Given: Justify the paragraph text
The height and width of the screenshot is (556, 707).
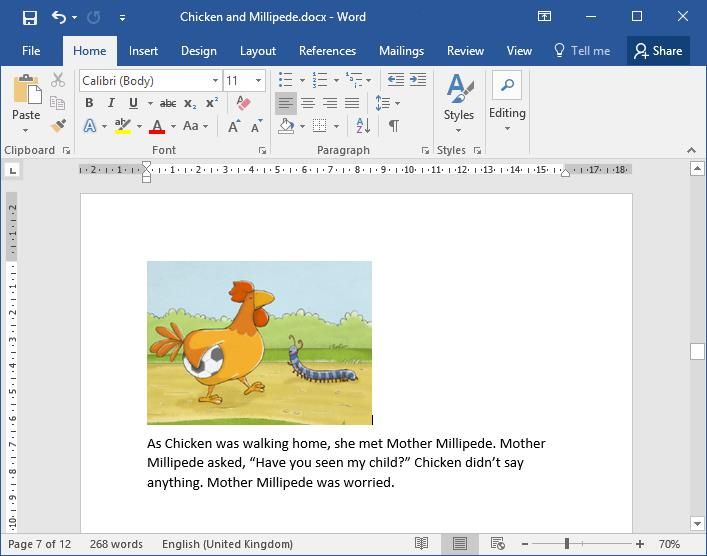Looking at the screenshot, I should [352, 103].
